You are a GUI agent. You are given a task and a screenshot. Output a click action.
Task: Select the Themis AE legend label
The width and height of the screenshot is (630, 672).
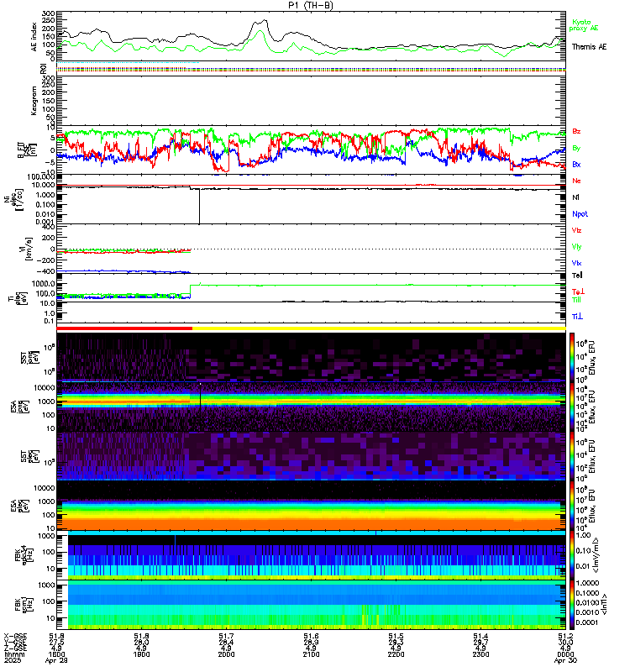click(x=590, y=47)
